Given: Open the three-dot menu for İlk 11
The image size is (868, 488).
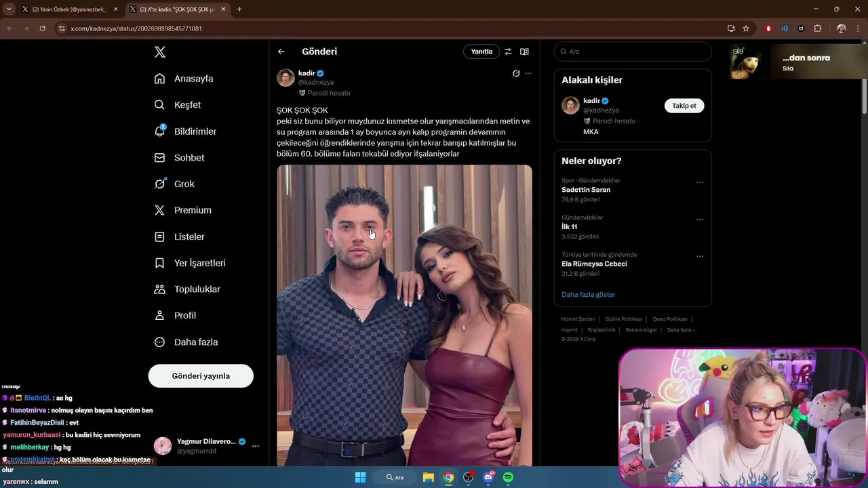Looking at the screenshot, I should click(x=700, y=220).
